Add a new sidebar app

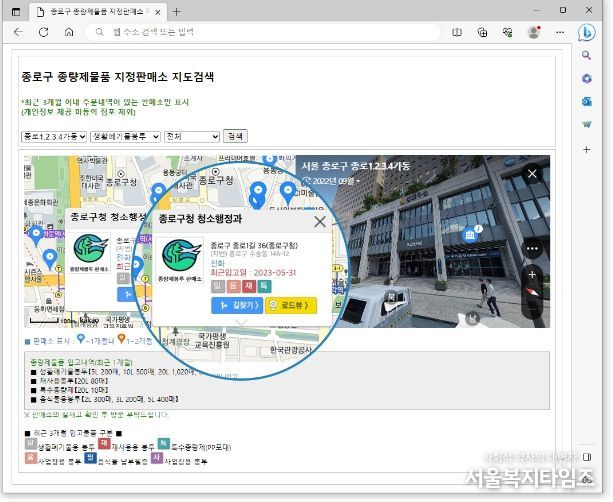[x=586, y=149]
